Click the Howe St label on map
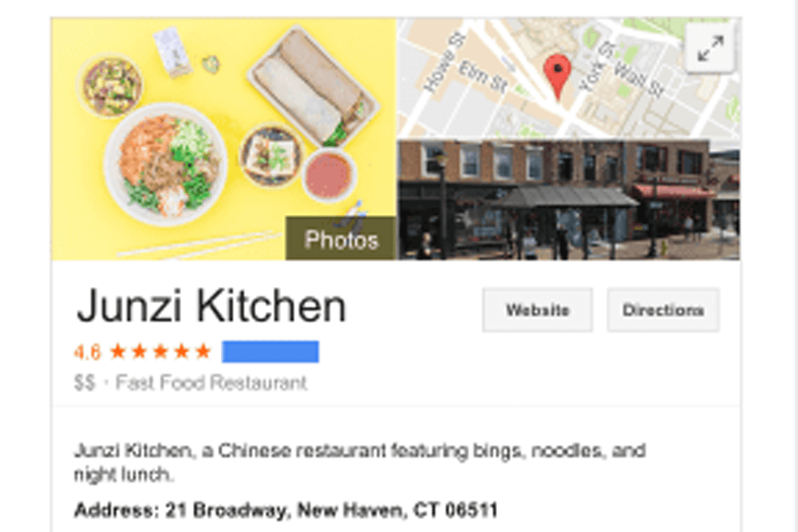This screenshot has height=532, width=798. [x=444, y=63]
